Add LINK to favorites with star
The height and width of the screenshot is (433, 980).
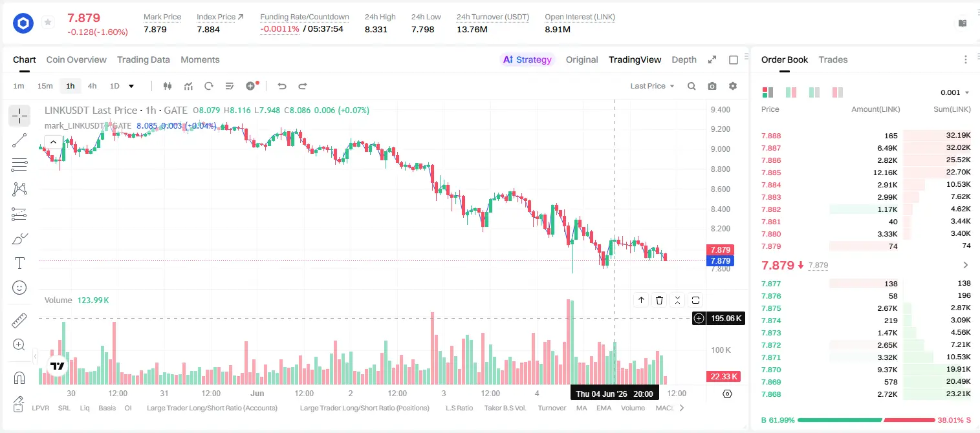[48, 23]
